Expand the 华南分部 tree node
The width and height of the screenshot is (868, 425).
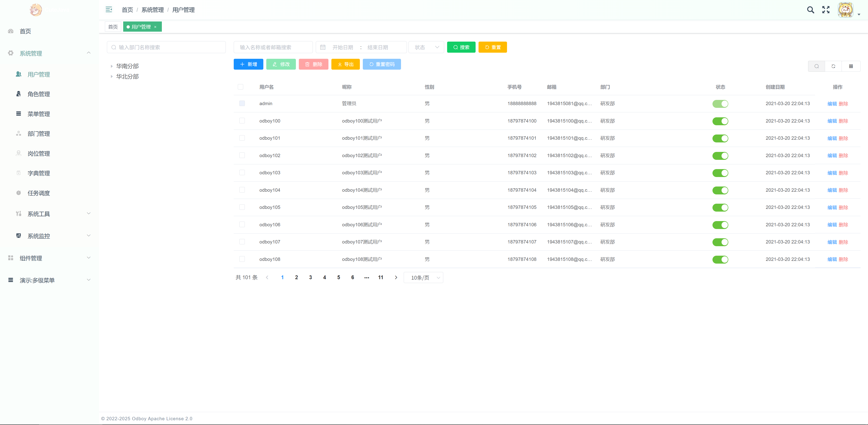(x=111, y=66)
